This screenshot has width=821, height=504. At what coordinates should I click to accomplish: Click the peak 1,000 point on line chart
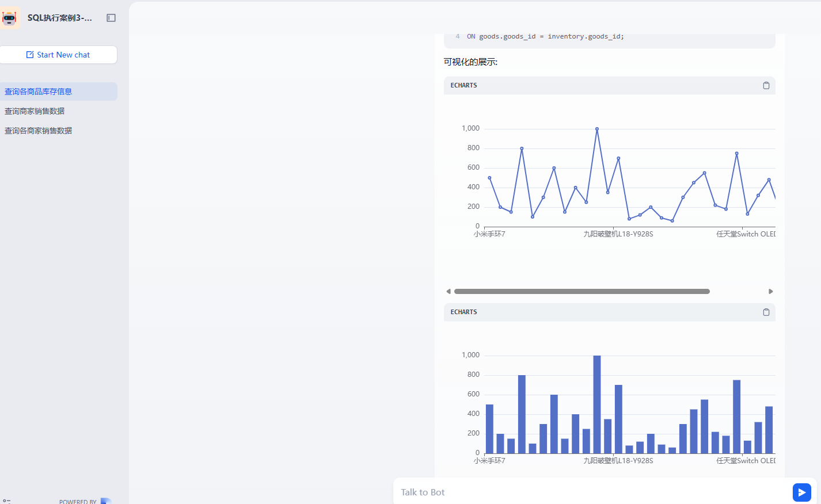[597, 129]
